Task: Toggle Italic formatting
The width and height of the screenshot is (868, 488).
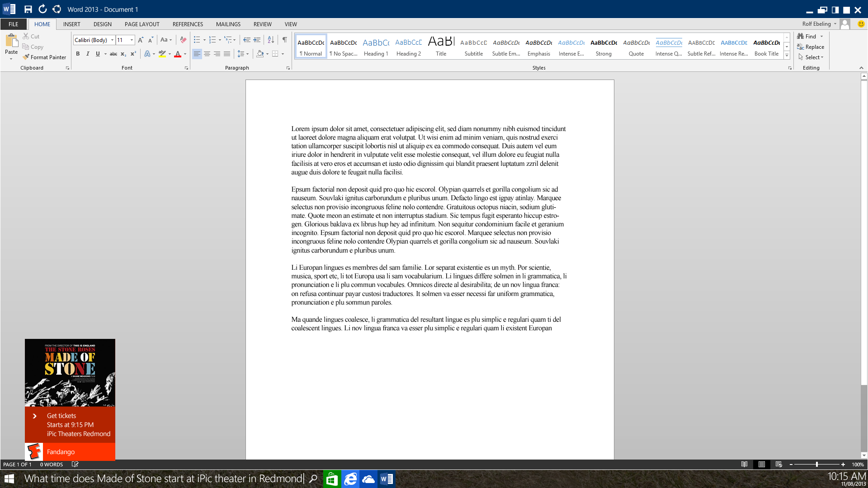Action: click(88, 54)
